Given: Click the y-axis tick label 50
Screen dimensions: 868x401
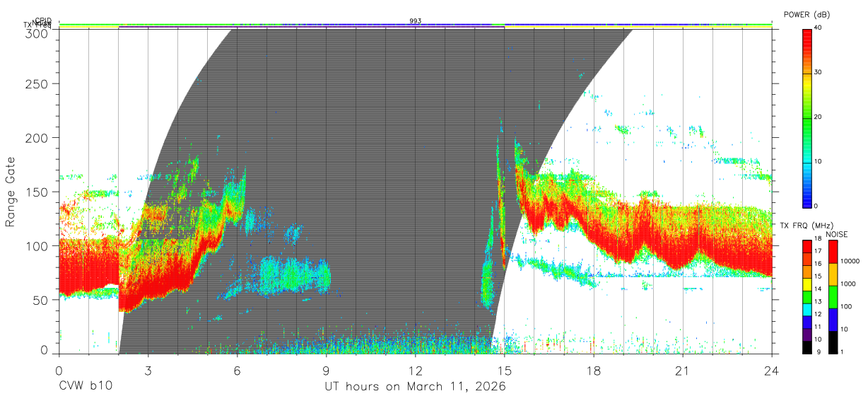Looking at the screenshot, I should pos(40,300).
